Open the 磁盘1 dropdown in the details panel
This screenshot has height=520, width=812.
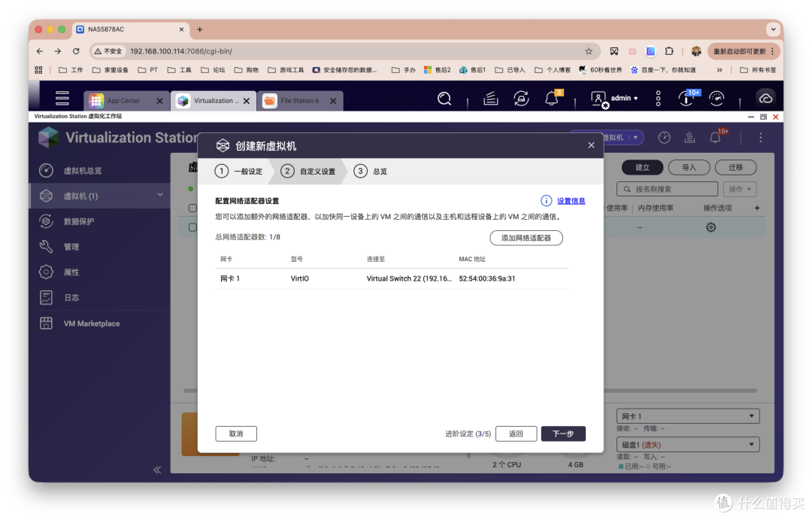click(688, 445)
